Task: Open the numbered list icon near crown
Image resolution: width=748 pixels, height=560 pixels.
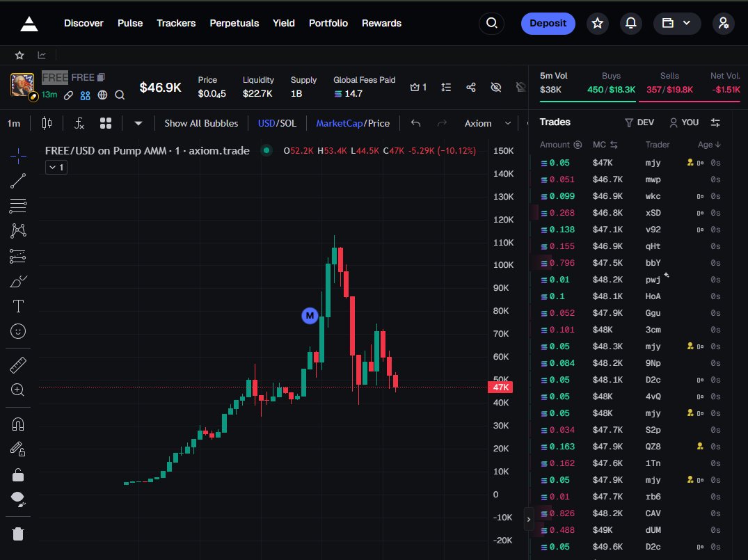Action: [446, 87]
